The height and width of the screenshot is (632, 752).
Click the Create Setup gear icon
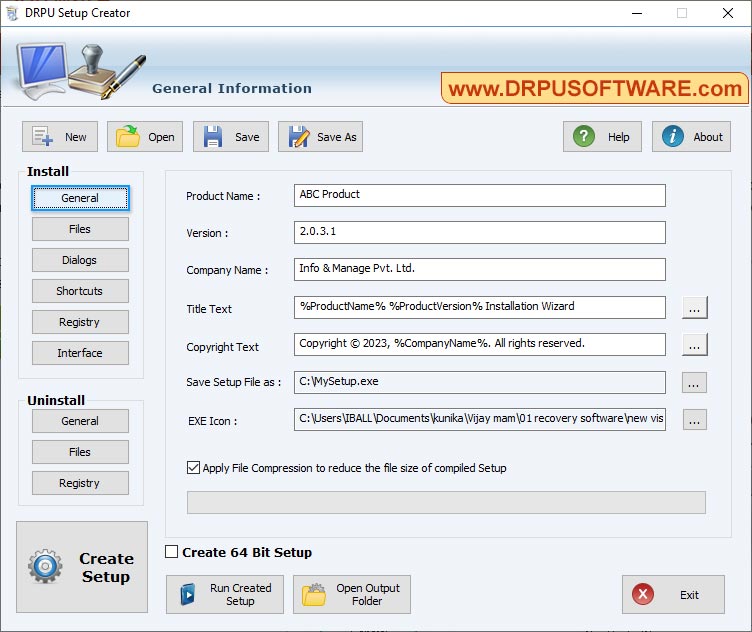[x=45, y=566]
